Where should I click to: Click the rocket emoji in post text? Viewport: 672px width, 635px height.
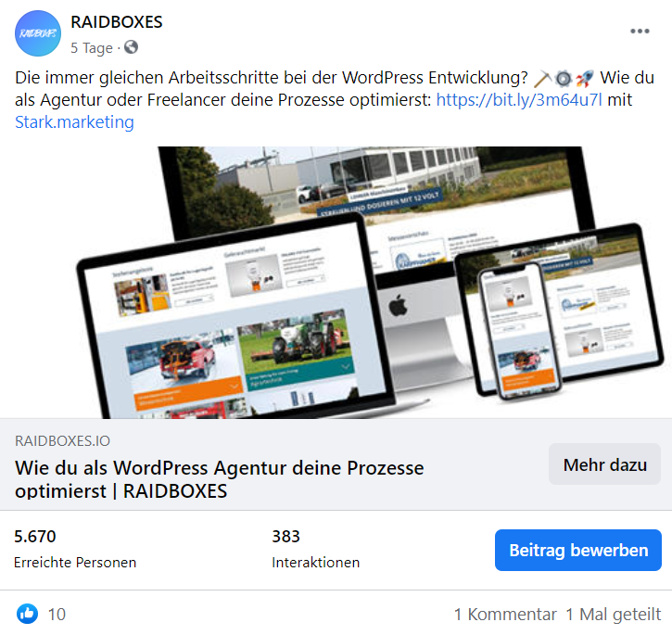[585, 79]
